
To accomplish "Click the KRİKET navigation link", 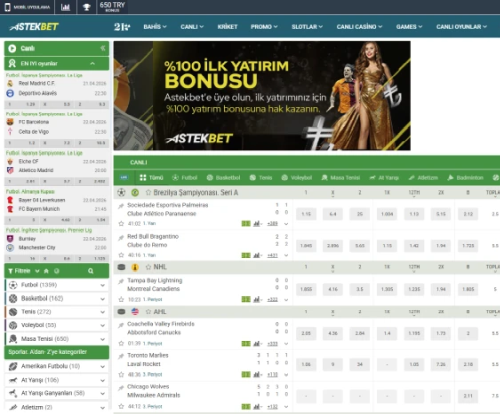I will tap(227, 27).
